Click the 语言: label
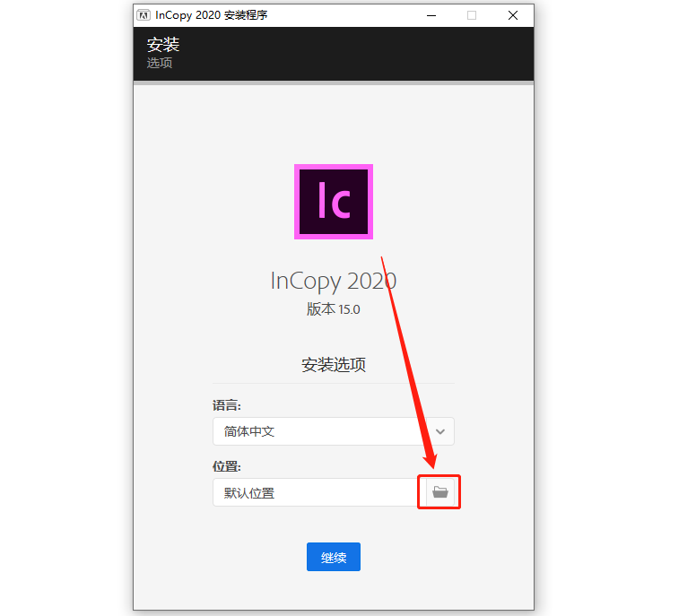This screenshot has width=696, height=616. point(226,405)
